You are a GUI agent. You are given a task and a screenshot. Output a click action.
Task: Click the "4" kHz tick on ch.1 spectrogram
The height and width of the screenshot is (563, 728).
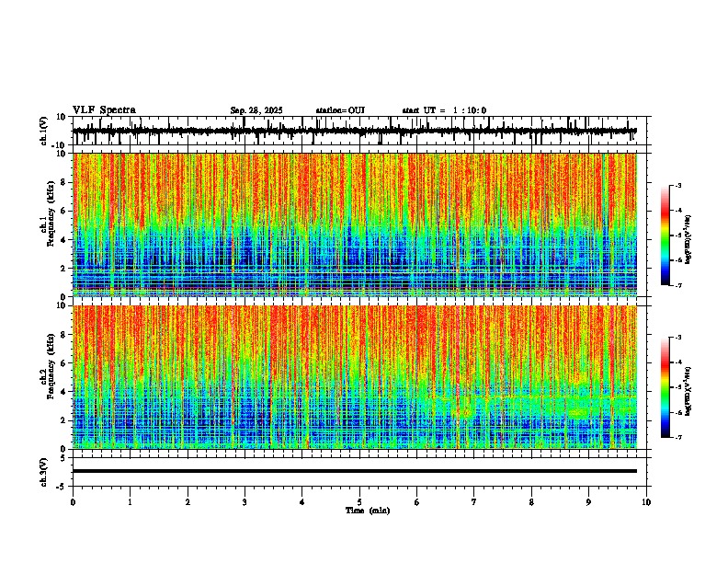(x=64, y=240)
